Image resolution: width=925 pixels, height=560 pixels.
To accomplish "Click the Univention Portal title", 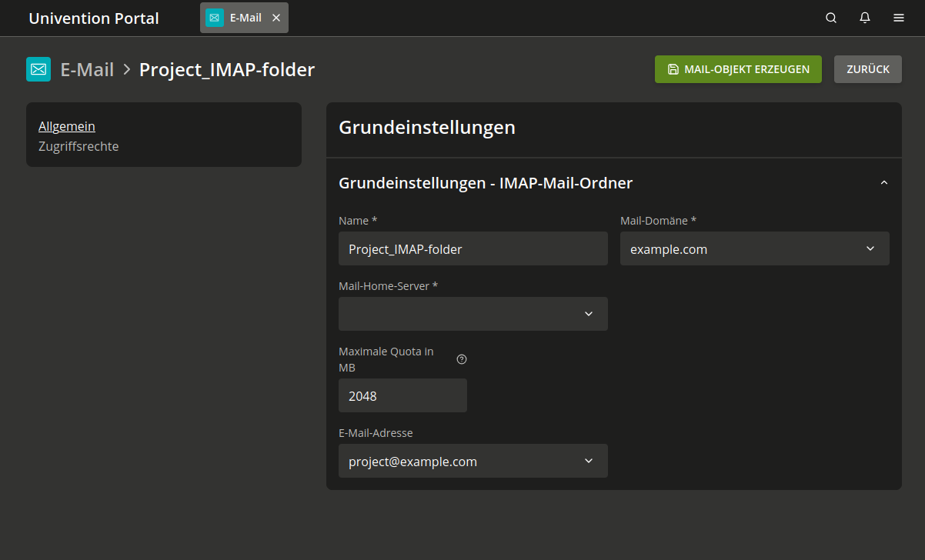I will (94, 18).
